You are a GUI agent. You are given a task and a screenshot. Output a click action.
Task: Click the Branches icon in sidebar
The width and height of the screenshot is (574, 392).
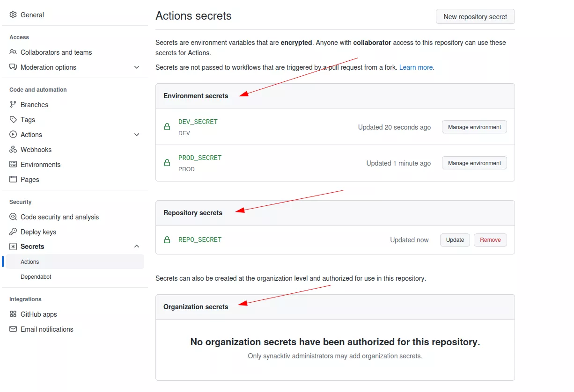(13, 105)
